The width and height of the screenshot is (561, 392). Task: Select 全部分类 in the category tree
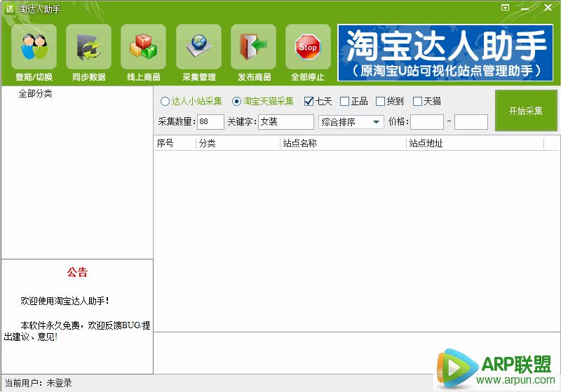tap(36, 93)
